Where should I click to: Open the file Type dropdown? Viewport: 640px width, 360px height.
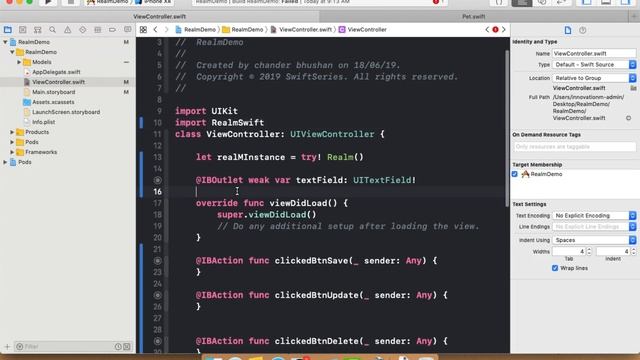click(x=594, y=64)
